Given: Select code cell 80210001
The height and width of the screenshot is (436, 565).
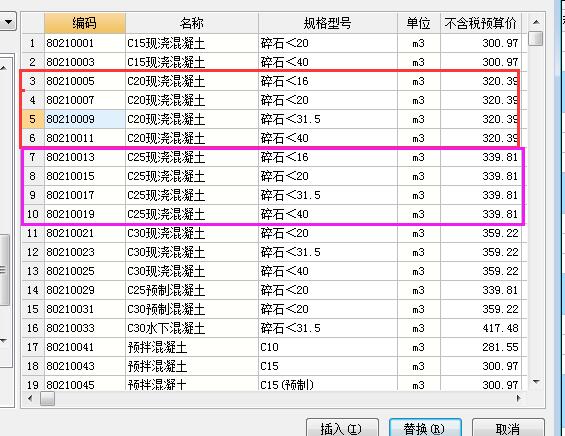Looking at the screenshot, I should (85, 43).
